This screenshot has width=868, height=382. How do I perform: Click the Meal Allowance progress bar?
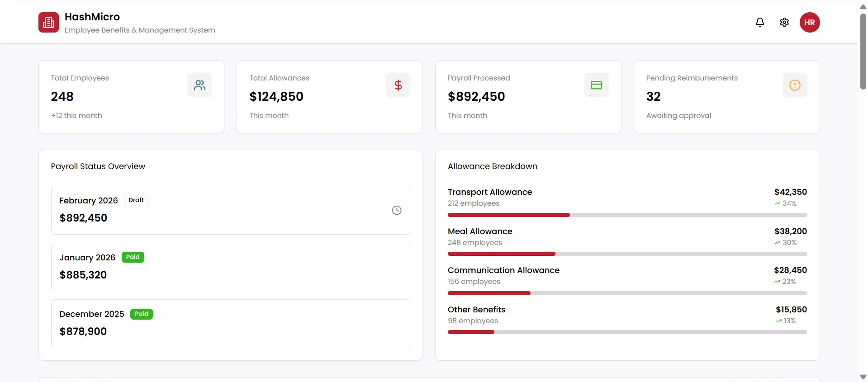[x=627, y=254]
